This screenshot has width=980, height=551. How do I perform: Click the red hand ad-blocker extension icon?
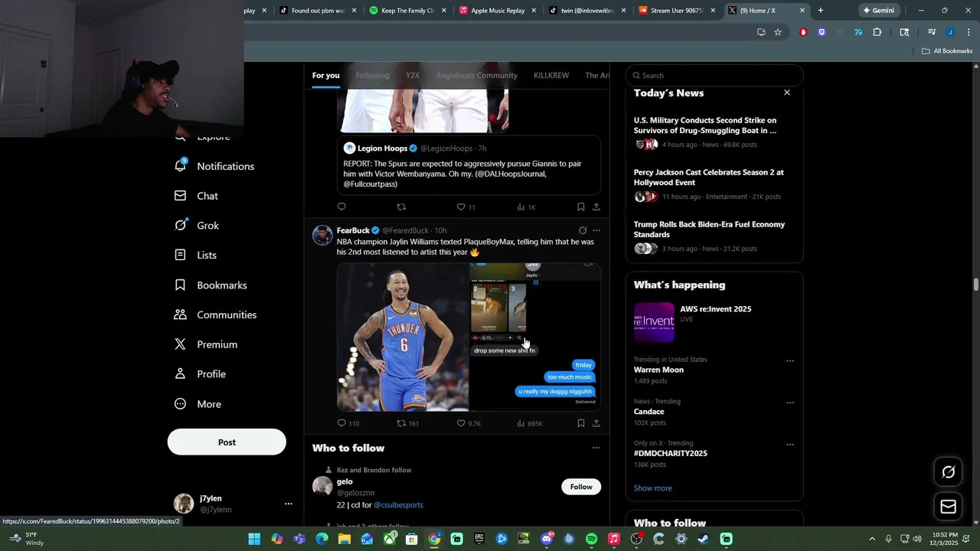tap(803, 32)
